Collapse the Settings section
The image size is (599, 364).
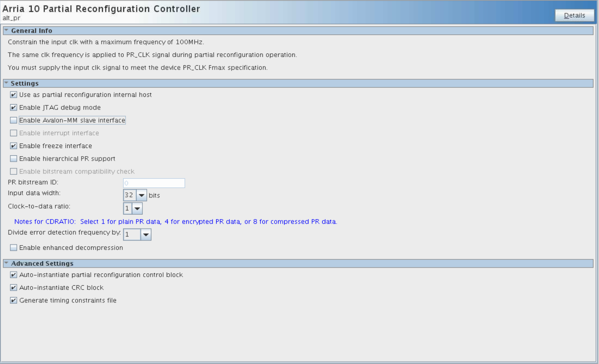point(6,83)
